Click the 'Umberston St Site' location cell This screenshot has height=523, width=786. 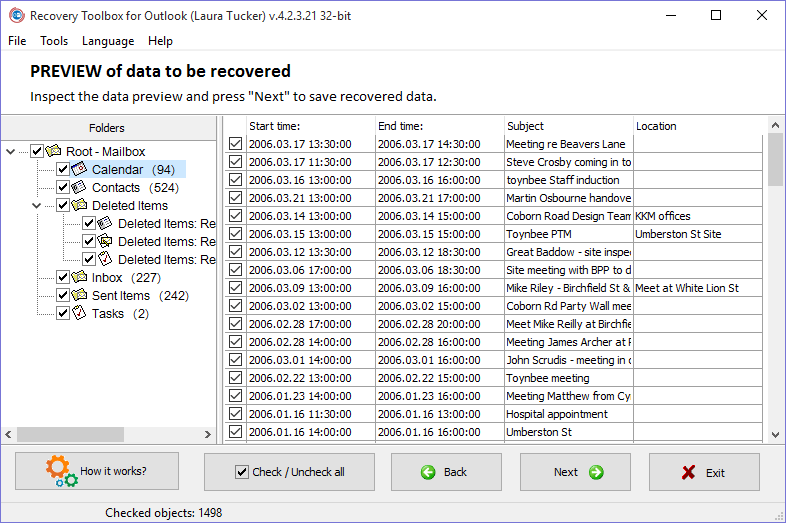[698, 234]
